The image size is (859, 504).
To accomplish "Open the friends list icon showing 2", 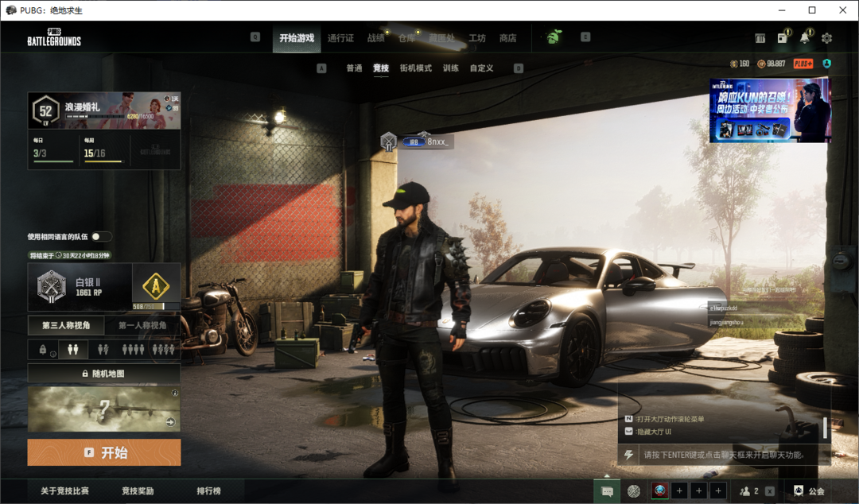I will point(748,490).
